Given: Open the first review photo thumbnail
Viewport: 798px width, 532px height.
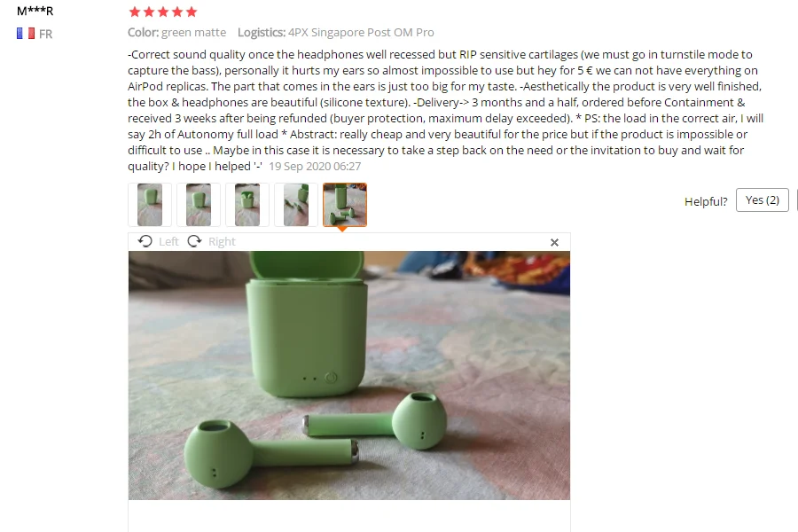Looking at the screenshot, I should click(150, 205).
